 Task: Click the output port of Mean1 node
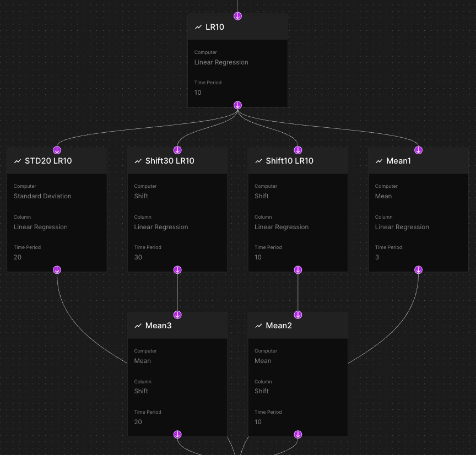(419, 270)
